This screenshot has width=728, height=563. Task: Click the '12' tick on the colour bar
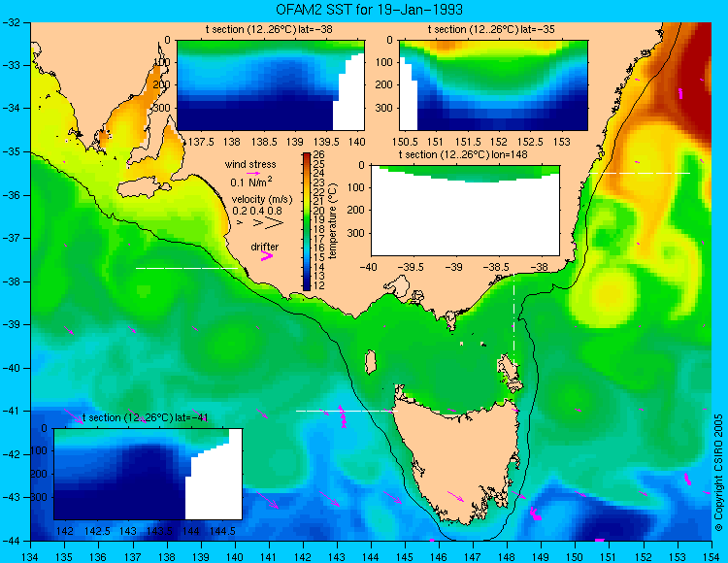point(319,286)
